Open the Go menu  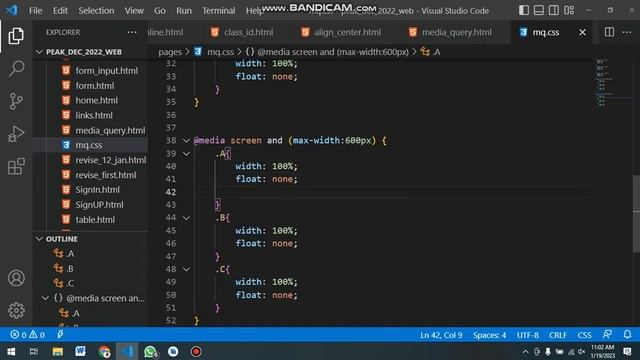[160, 11]
